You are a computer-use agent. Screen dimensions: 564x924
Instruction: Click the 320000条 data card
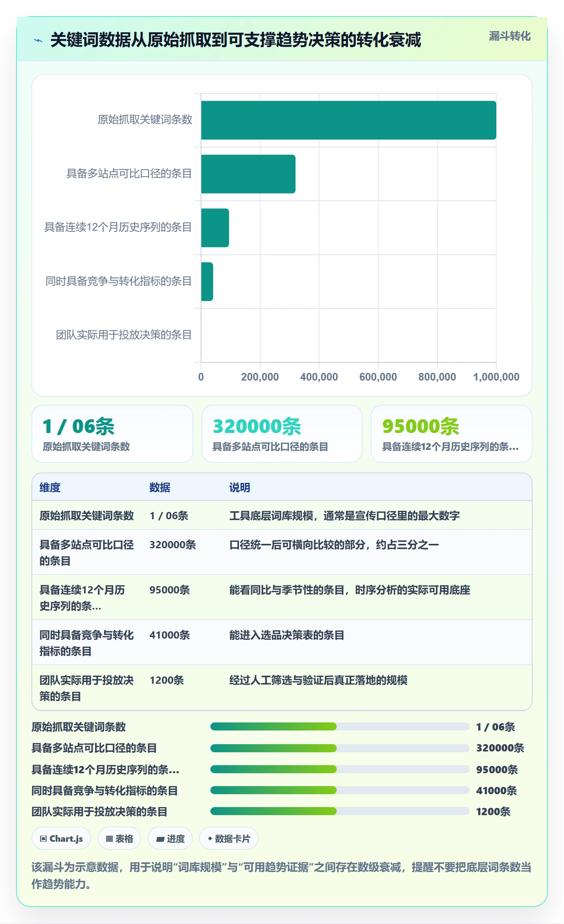click(x=282, y=433)
